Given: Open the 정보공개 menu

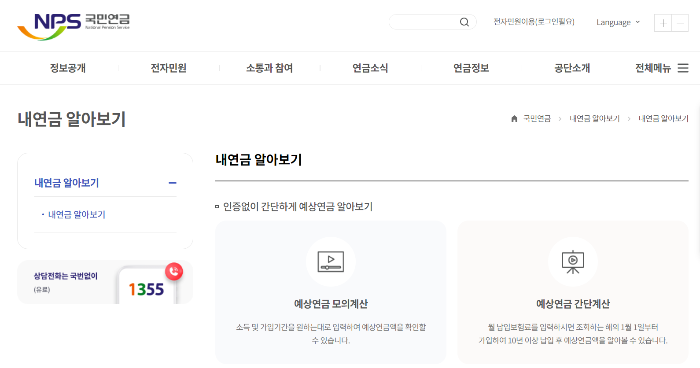Looking at the screenshot, I should tap(68, 68).
